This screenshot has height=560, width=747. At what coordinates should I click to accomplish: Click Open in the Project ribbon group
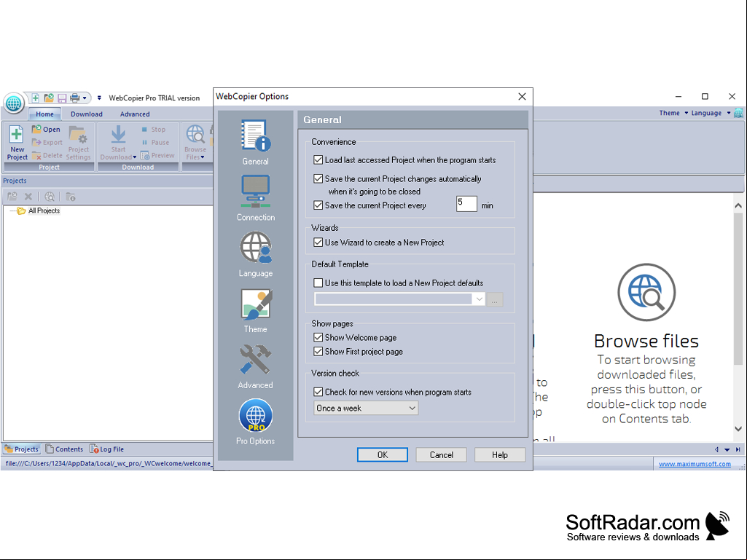46,129
